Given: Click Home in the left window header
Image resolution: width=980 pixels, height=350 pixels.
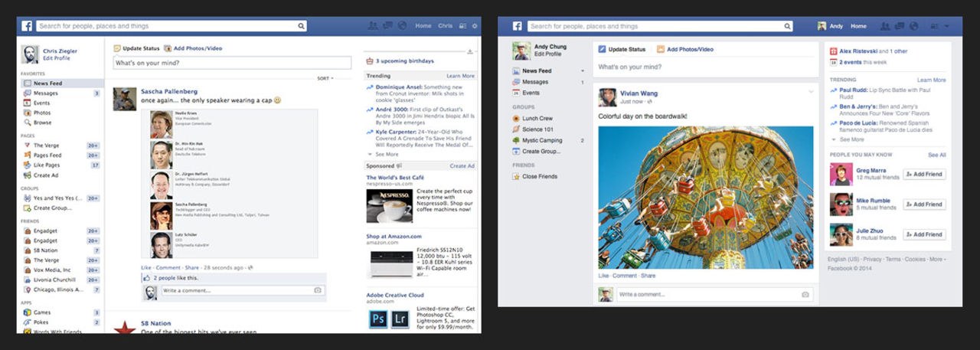Looking at the screenshot, I should click(423, 26).
